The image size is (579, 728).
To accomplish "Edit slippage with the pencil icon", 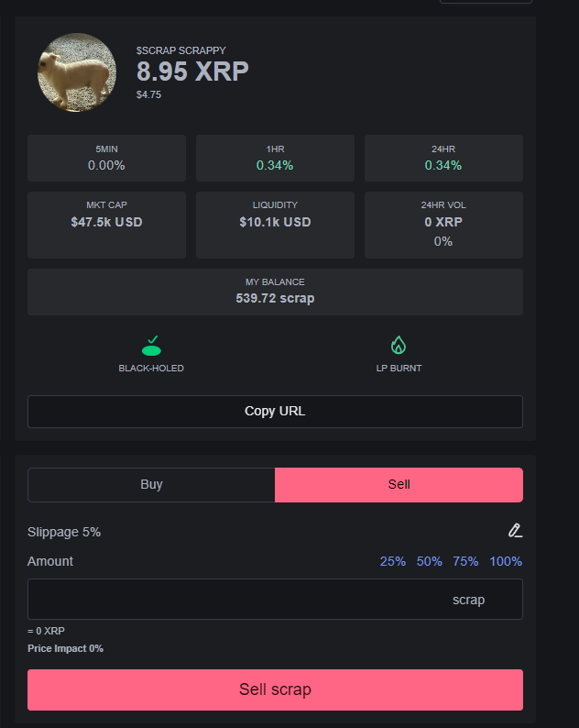I will [515, 531].
